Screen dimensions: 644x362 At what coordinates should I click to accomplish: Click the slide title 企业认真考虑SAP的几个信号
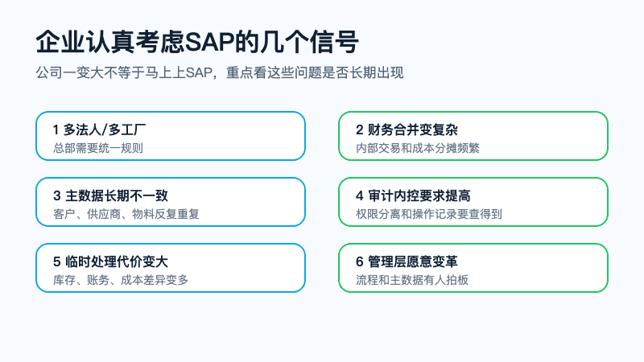(x=197, y=42)
